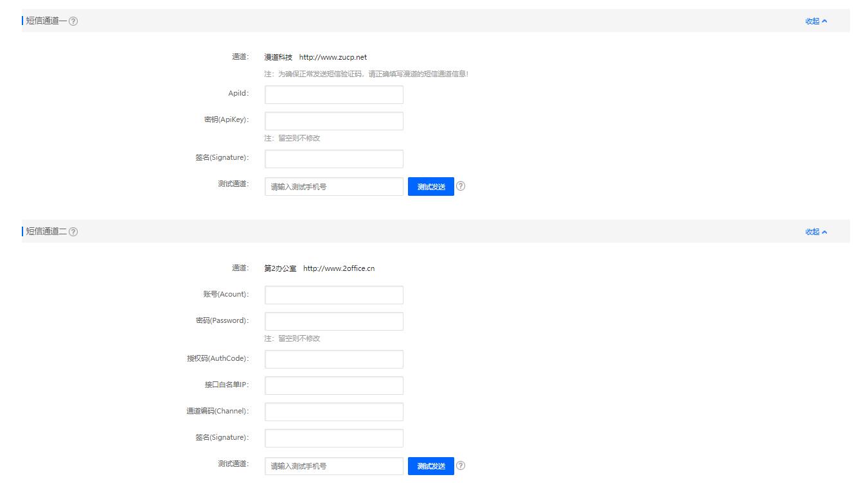
Task: Click the 密码(Password) input field
Action: point(334,321)
